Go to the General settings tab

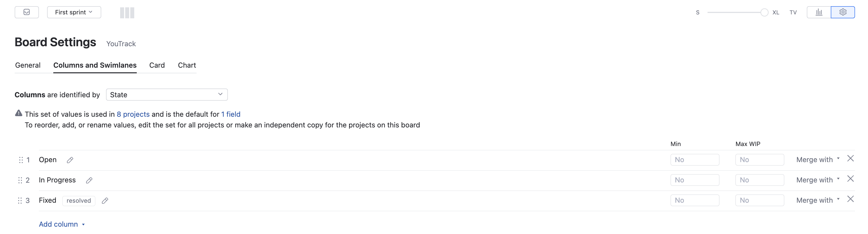(28, 65)
